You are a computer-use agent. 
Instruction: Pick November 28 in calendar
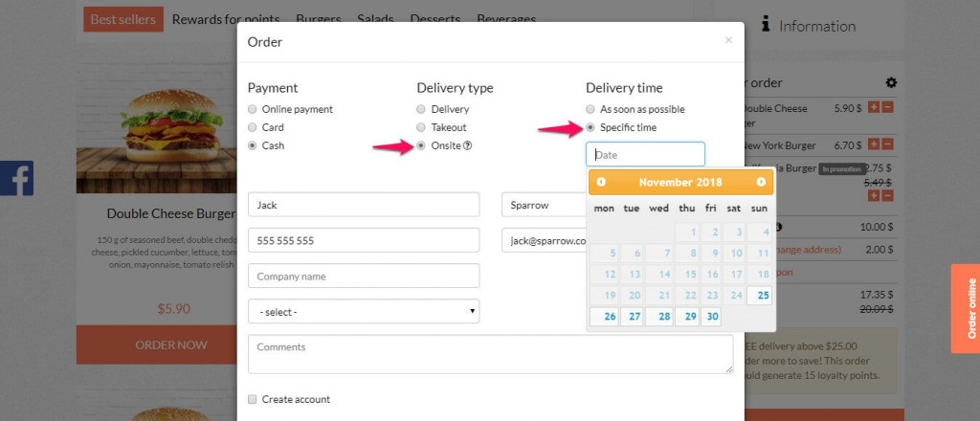coord(659,317)
